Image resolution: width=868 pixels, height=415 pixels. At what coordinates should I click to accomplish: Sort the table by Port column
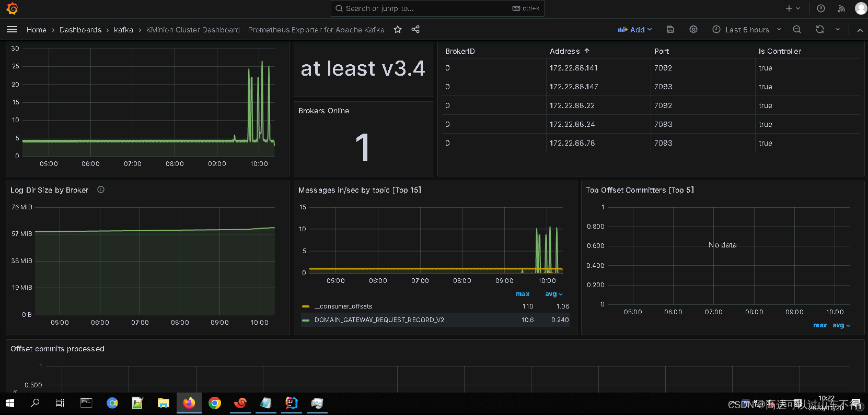click(661, 51)
